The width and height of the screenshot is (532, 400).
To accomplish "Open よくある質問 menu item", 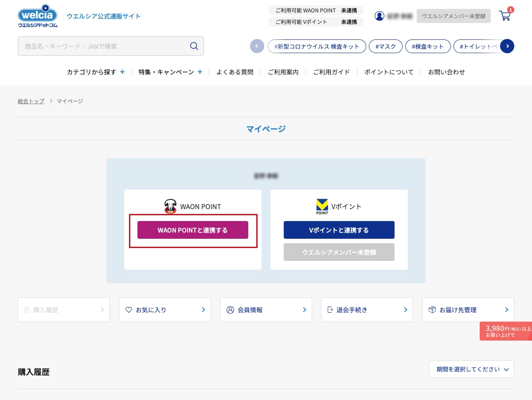I will pos(235,72).
